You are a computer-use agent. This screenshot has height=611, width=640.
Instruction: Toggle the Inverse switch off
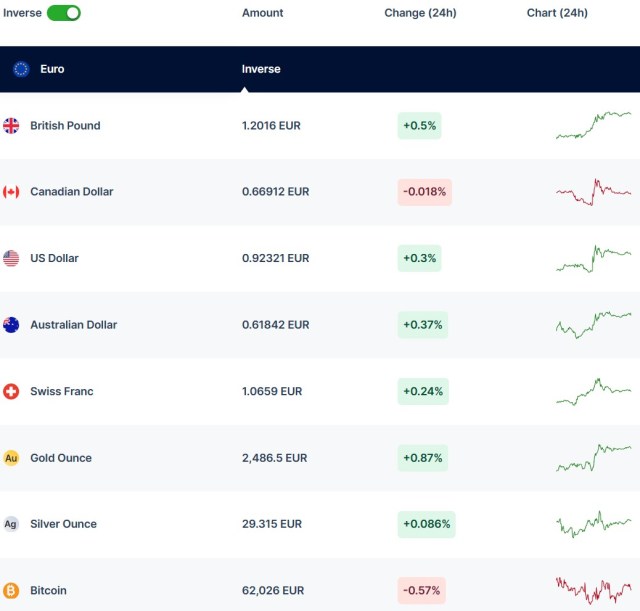(64, 13)
